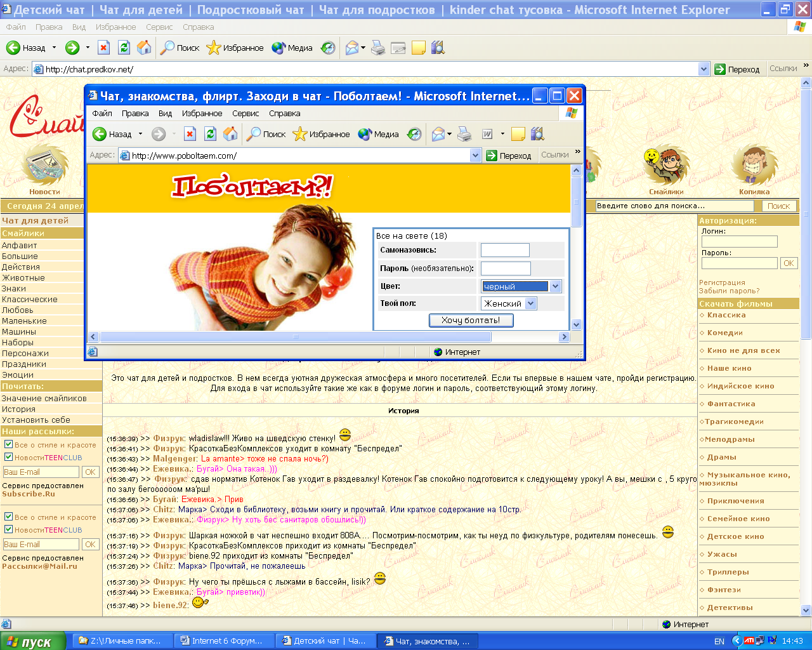Screen dimensions: 812x650
Task: Click vertical scrollbar thumb in Поболтаем window
Action: click(576, 202)
